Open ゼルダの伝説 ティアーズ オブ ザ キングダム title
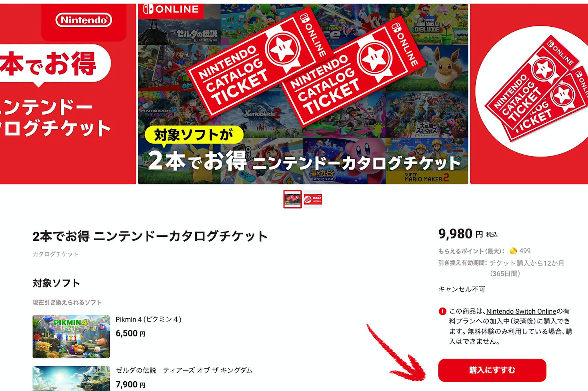588x391 pixels. coord(184,370)
